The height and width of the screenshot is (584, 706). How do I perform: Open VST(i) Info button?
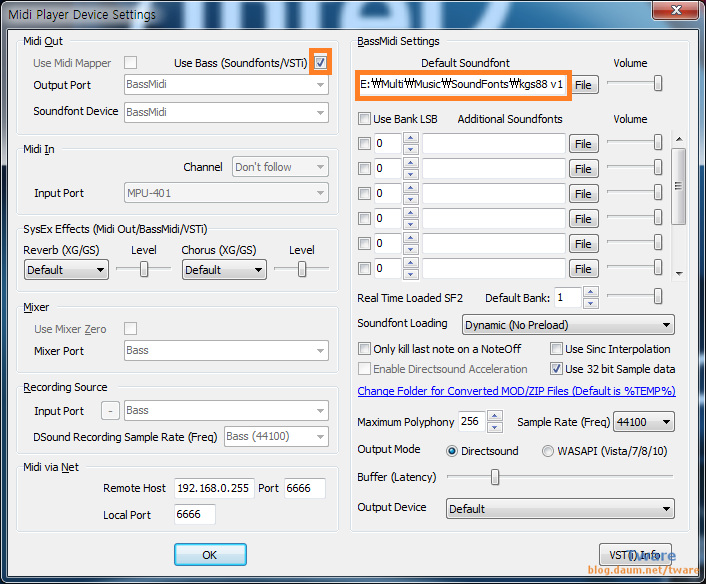635,555
